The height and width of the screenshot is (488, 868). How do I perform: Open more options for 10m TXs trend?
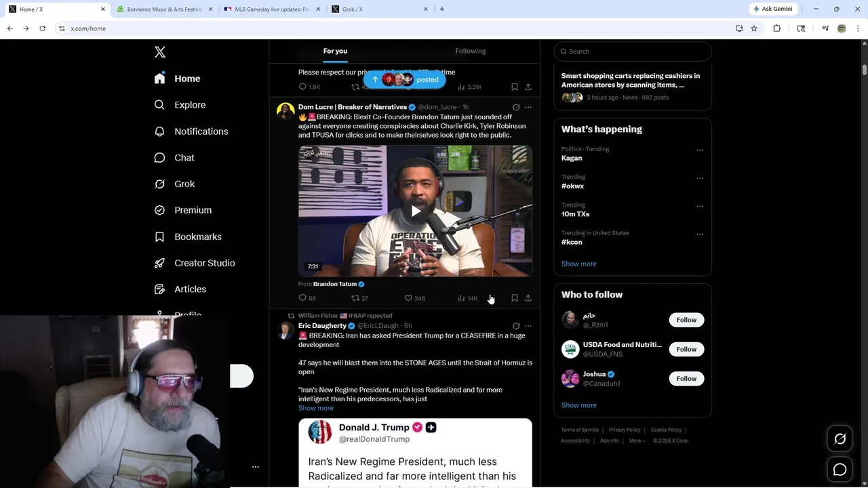(x=700, y=207)
